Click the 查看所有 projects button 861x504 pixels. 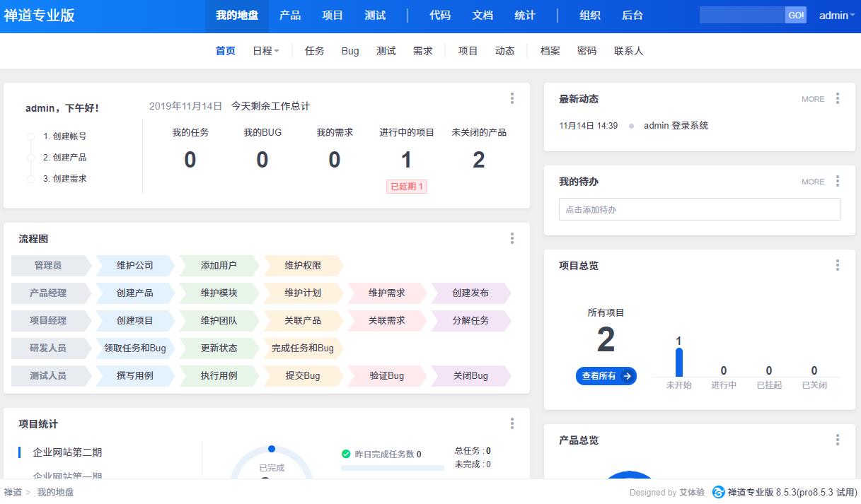pos(606,376)
